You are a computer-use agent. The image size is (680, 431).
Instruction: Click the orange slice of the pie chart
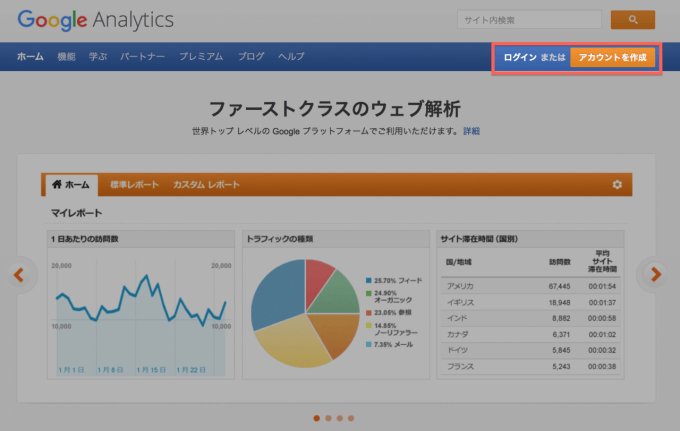pos(338,332)
